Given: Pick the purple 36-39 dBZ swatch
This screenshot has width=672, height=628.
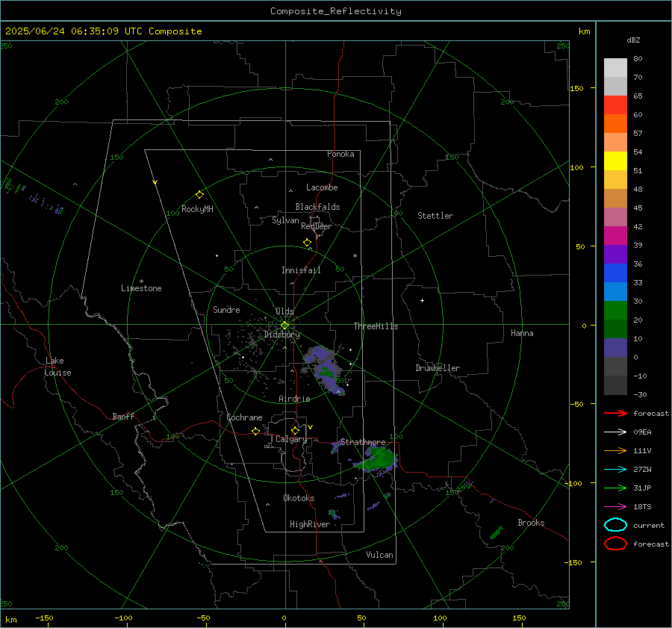Looking at the screenshot, I should (x=615, y=255).
